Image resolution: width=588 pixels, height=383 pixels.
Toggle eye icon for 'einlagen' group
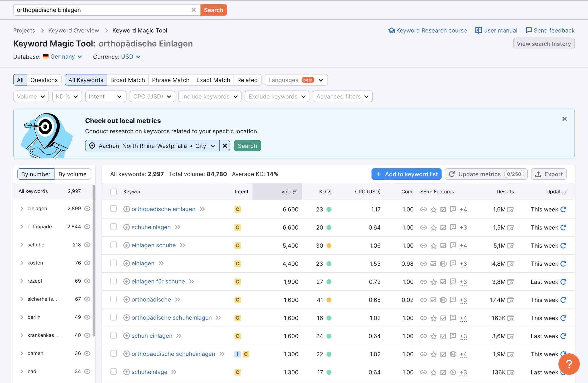(x=87, y=209)
